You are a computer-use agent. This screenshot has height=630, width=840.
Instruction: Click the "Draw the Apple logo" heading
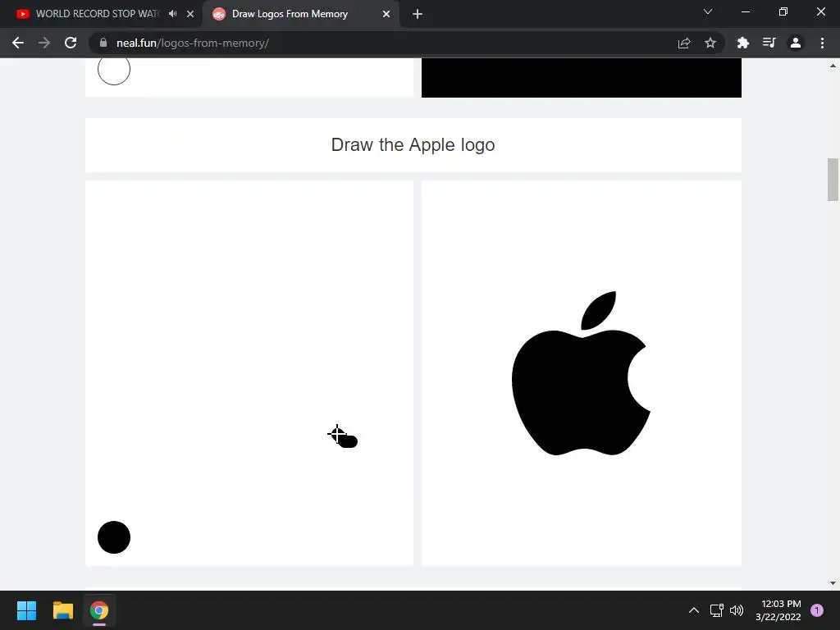pos(413,144)
